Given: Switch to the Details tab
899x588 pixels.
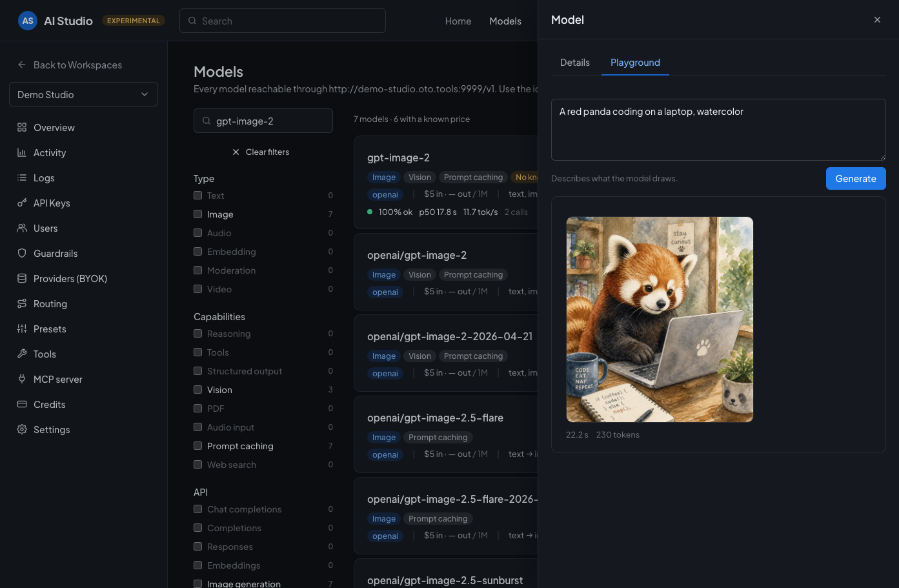Looking at the screenshot, I should [x=575, y=63].
